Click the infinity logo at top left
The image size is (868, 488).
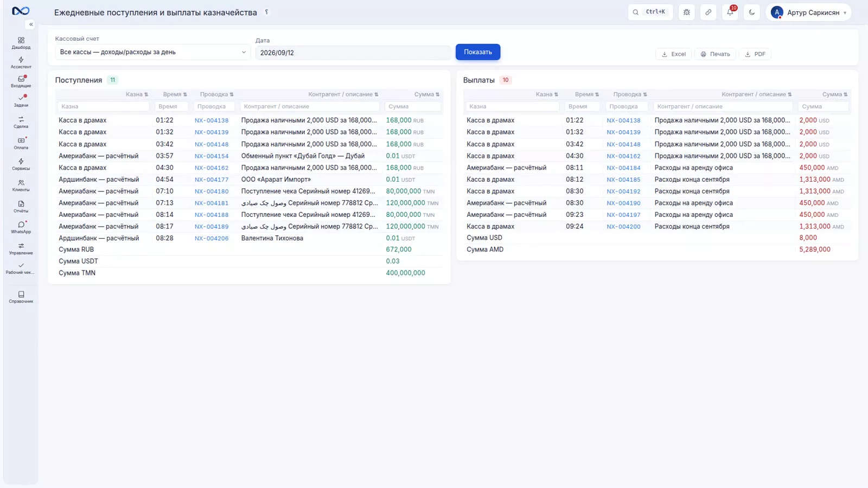[21, 11]
